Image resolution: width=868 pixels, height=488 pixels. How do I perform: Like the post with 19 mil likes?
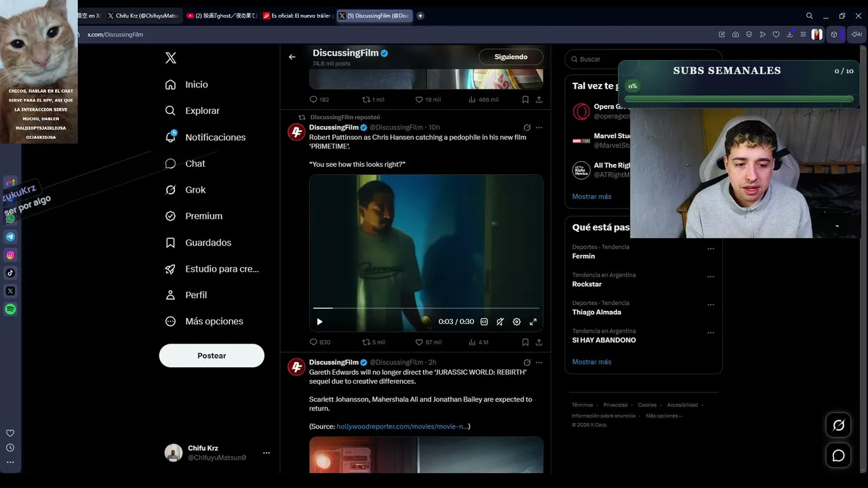428,100
